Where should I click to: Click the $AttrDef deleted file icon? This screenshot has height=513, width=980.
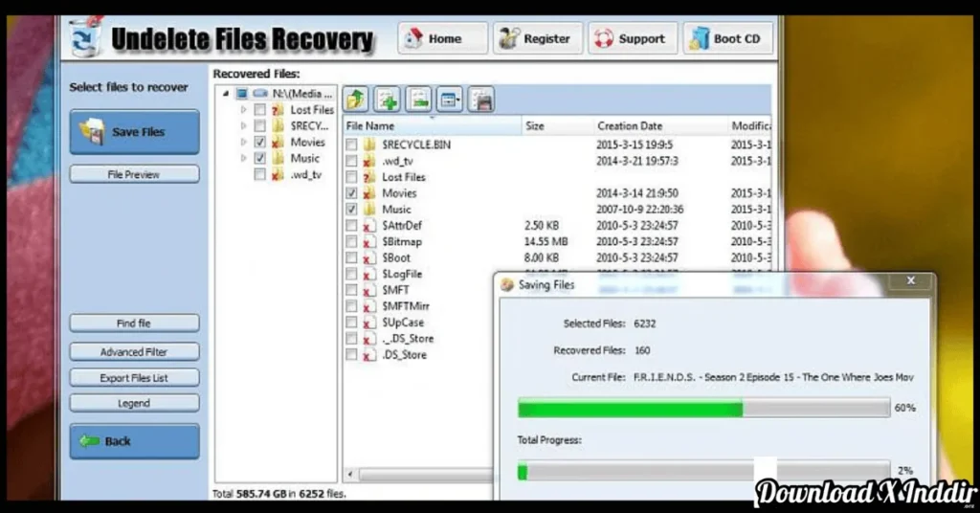pos(370,226)
